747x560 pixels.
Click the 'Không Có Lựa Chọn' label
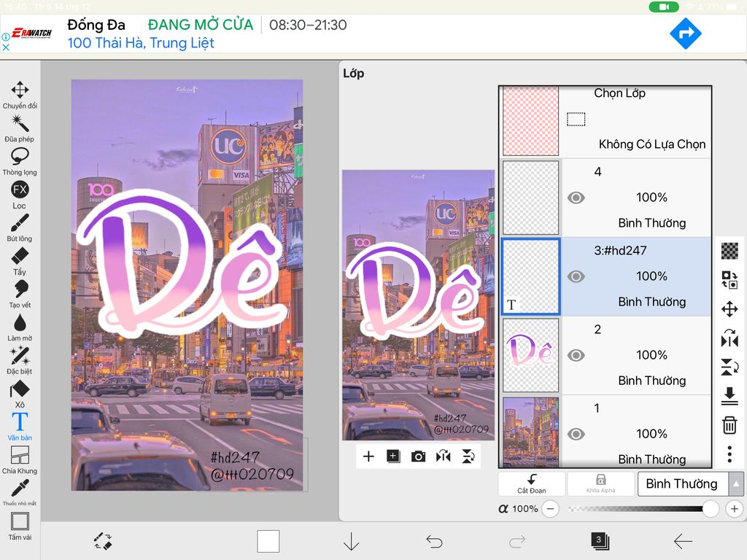tap(652, 144)
